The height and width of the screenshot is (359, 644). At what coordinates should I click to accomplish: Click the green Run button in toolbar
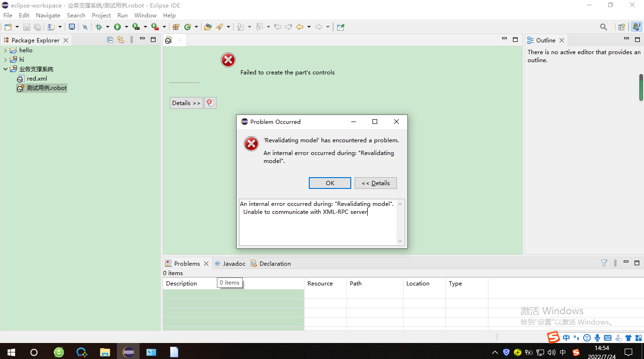[x=117, y=27]
